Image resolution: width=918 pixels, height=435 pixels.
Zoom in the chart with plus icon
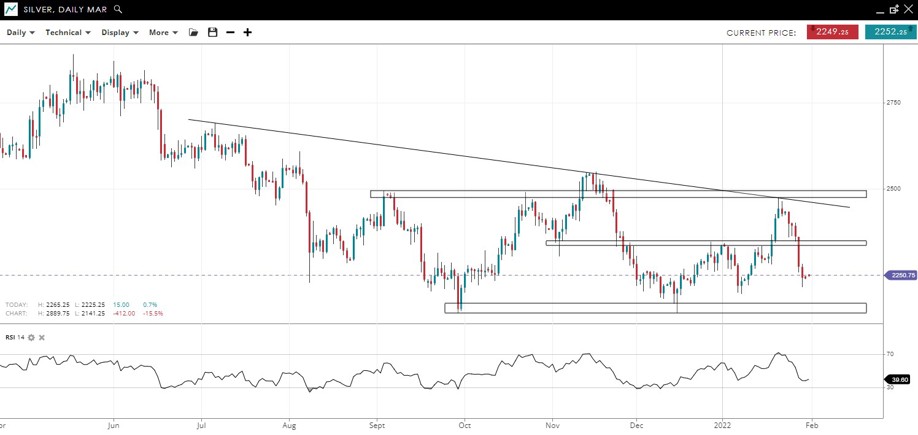point(248,32)
